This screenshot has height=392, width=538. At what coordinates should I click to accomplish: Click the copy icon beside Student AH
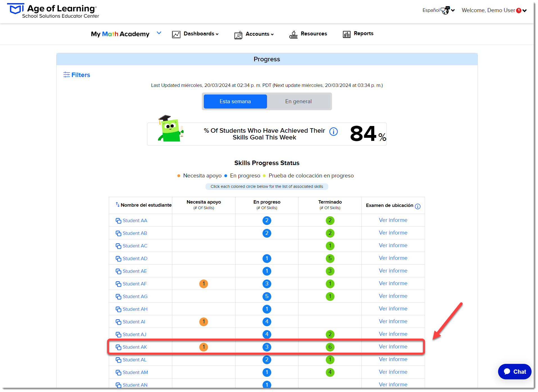(118, 309)
